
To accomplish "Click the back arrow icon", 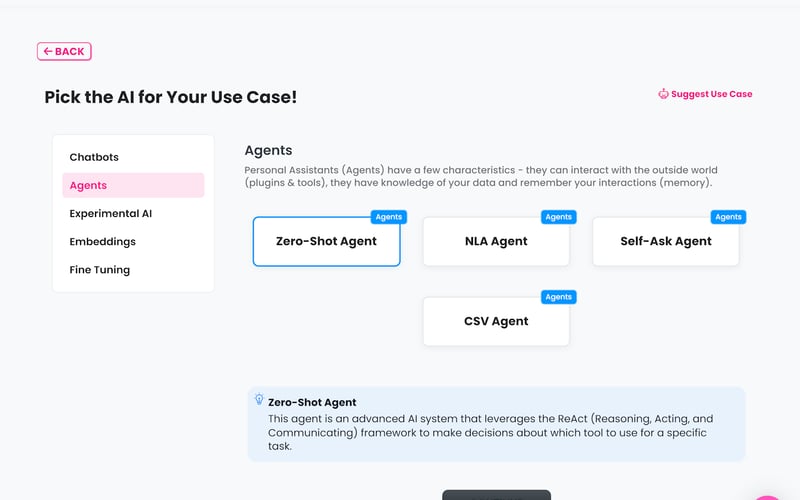I will point(47,51).
